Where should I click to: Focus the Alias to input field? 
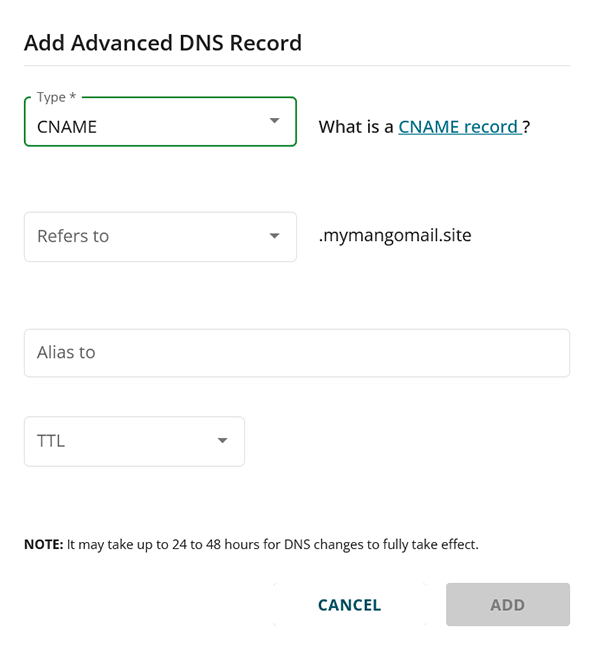click(x=297, y=353)
